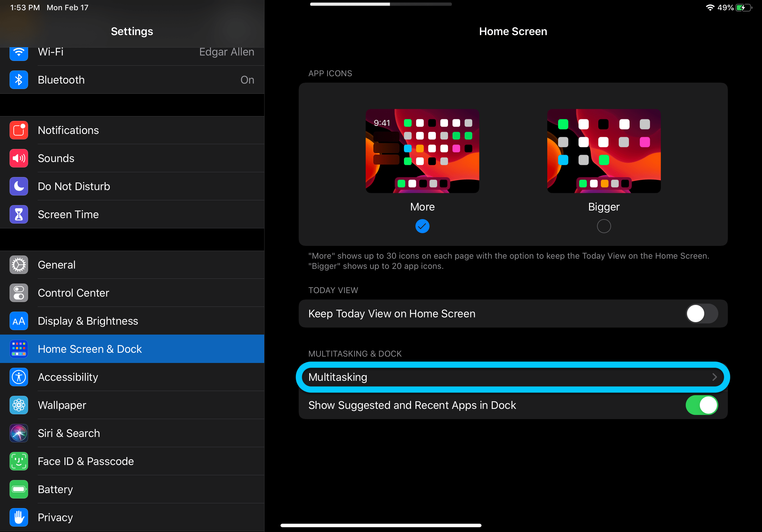The height and width of the screenshot is (532, 762).
Task: Disable Show Suggested and Recent Apps in Dock
Action: [701, 405]
